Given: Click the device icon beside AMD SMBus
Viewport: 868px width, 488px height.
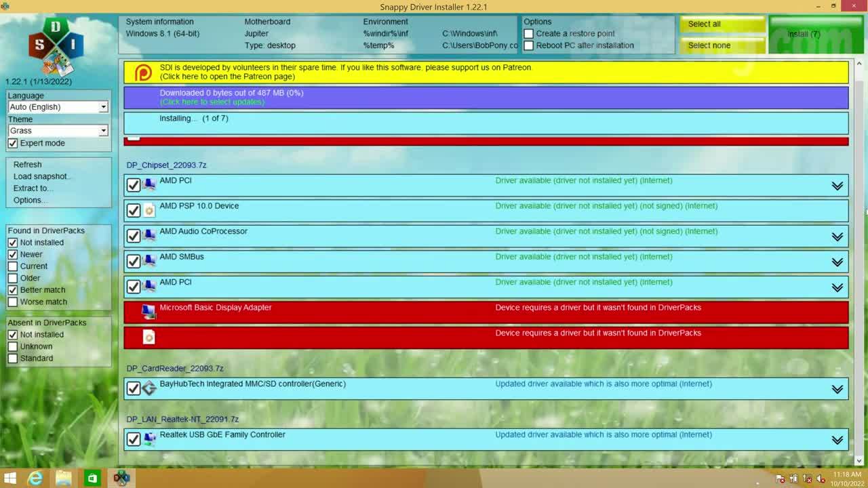Looking at the screenshot, I should click(x=149, y=261).
